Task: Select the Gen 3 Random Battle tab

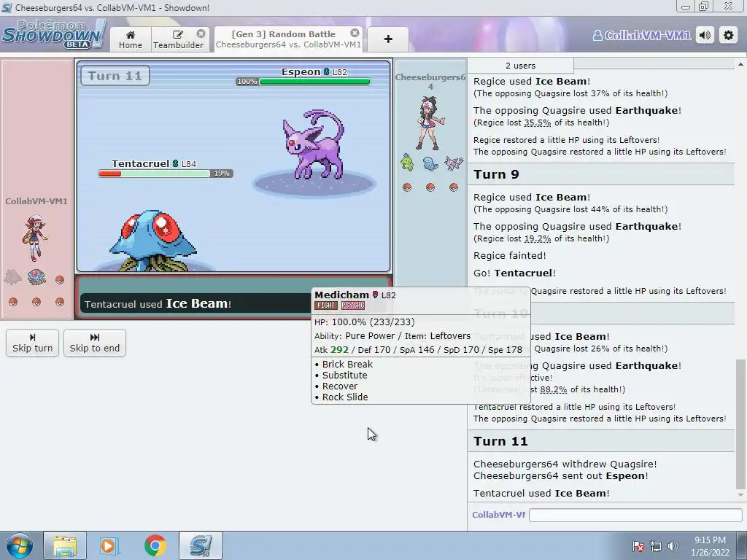Action: point(287,39)
